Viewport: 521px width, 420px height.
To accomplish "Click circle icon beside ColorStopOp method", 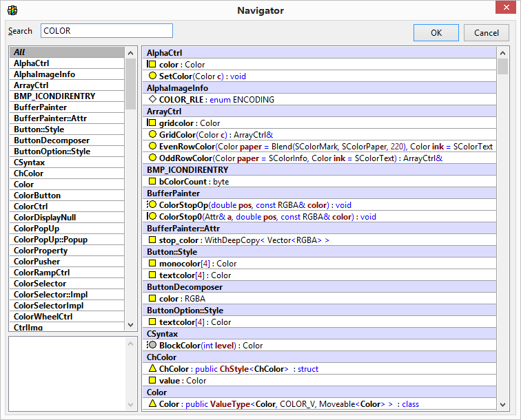I will click(x=152, y=205).
